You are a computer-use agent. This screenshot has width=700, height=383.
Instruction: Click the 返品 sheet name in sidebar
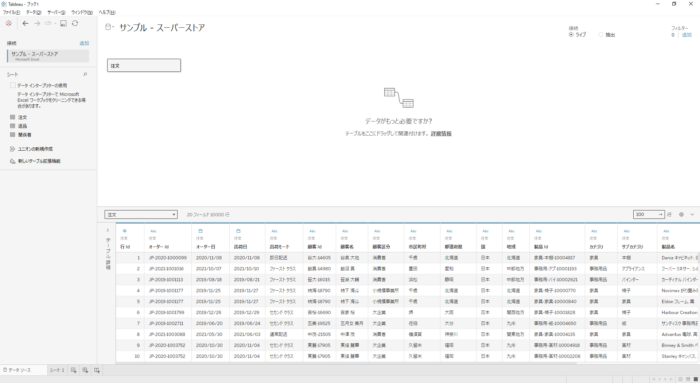(22, 126)
